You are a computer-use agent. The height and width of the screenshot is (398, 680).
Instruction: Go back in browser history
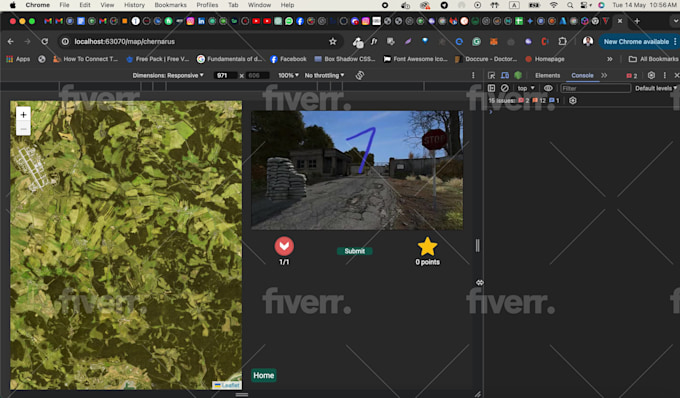11,42
